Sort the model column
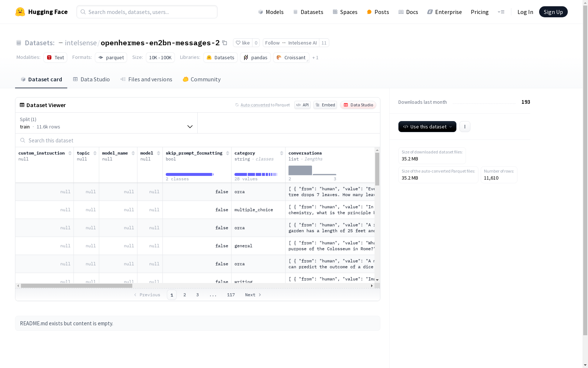The width and height of the screenshot is (588, 368). click(158, 153)
